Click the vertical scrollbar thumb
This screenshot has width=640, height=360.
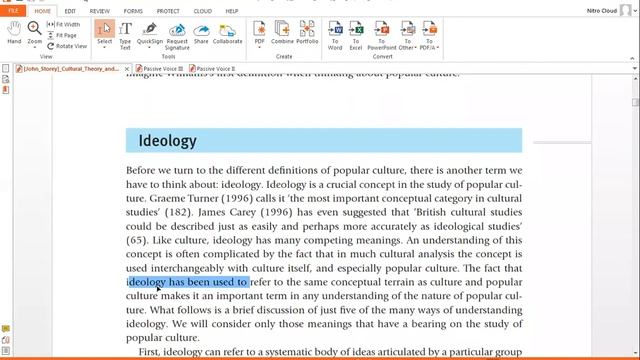pos(635,102)
